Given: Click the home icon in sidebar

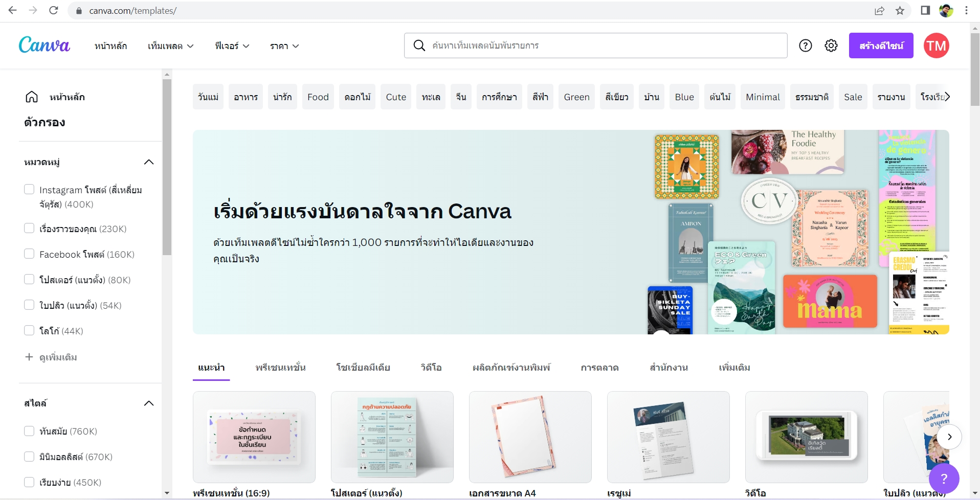Looking at the screenshot, I should (32, 97).
